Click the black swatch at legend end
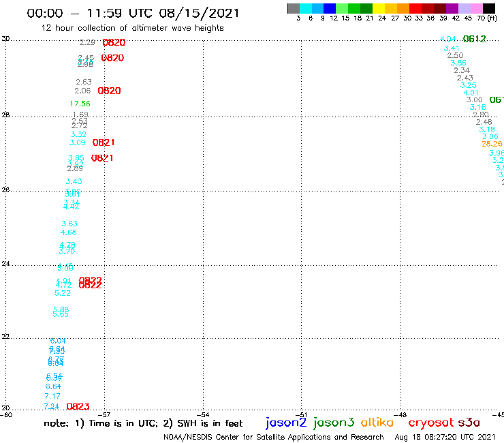The height and width of the screenshot is (443, 504). (x=488, y=8)
